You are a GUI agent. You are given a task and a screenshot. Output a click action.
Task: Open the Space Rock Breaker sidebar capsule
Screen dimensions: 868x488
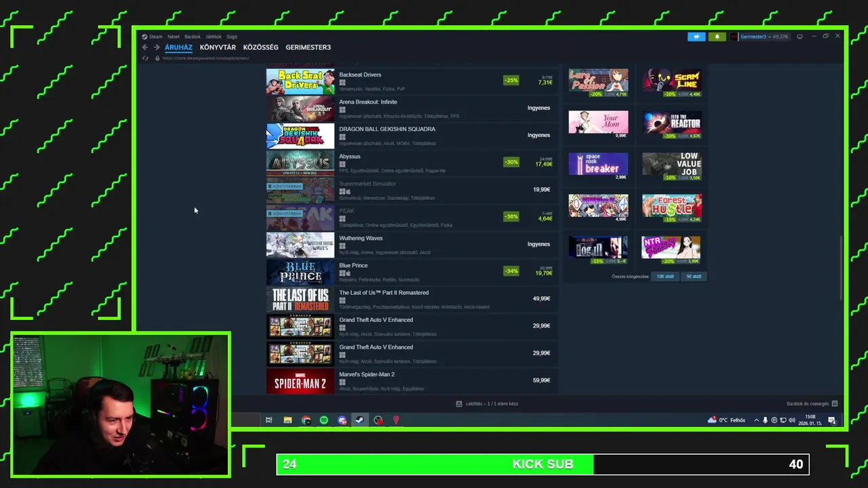(x=598, y=164)
